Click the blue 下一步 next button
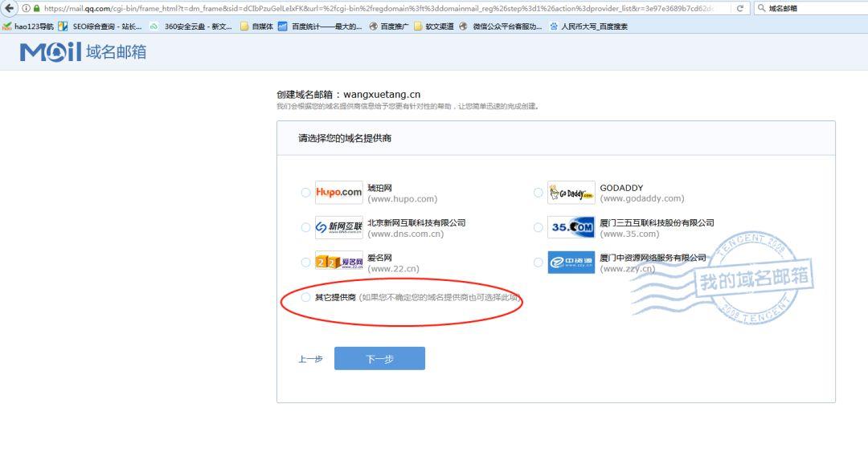This screenshot has height=452, width=868. tap(379, 359)
